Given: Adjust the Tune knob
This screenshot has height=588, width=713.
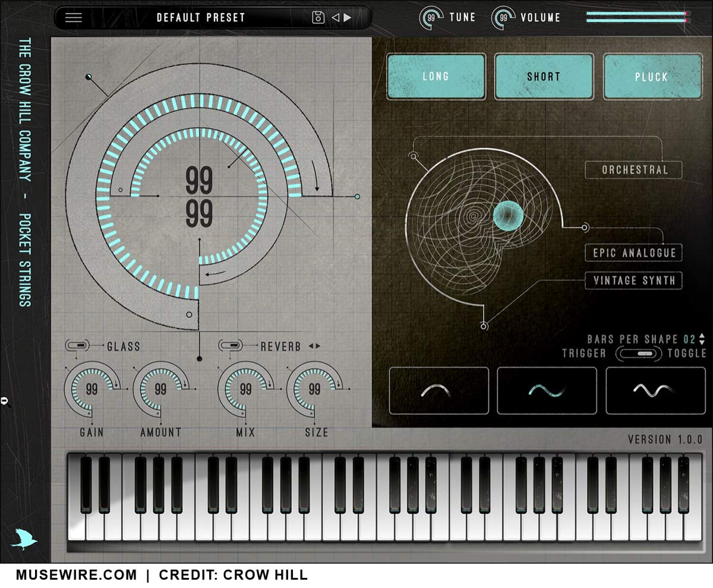Looking at the screenshot, I should [431, 18].
